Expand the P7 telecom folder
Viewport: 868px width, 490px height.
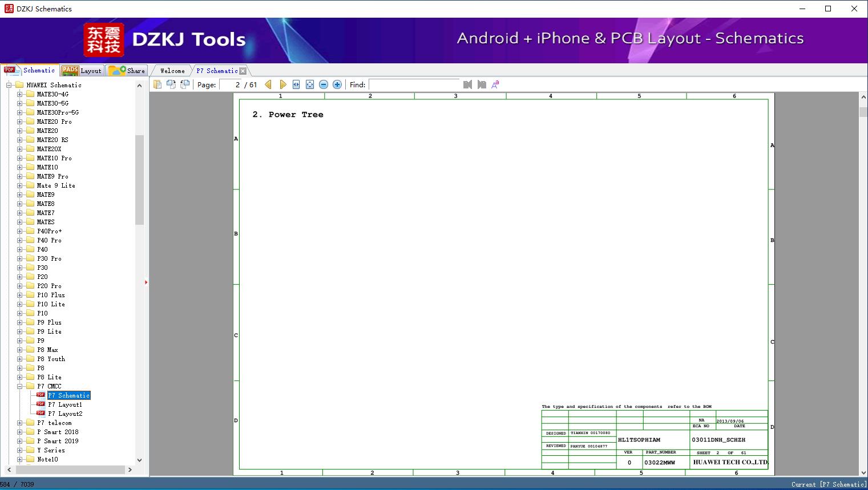[20, 423]
